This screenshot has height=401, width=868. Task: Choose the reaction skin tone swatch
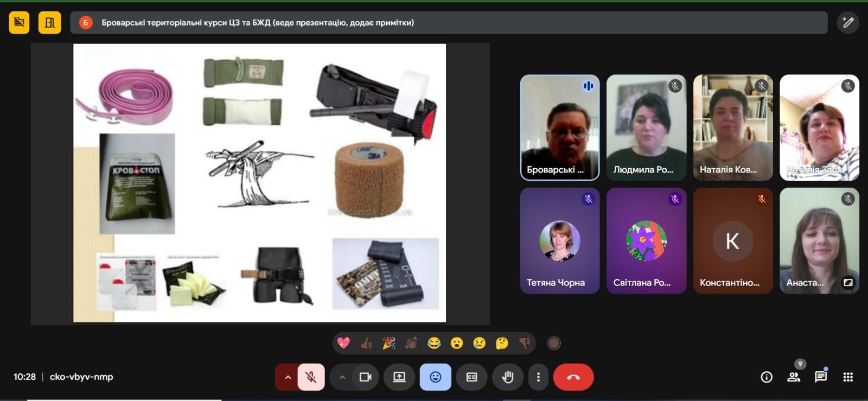554,343
